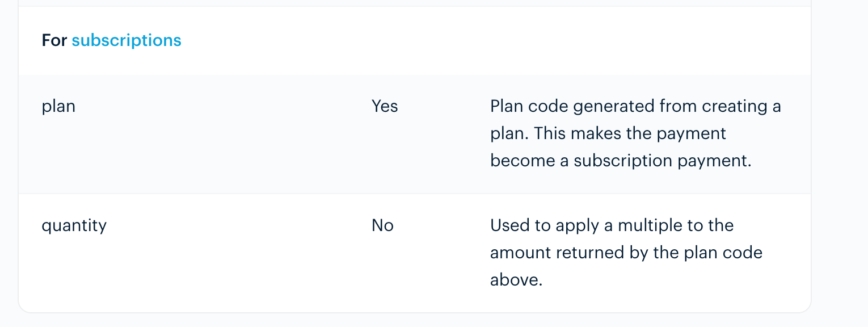Click the 'Yes' required value for plan
This screenshot has width=868, height=327.
[x=385, y=106]
